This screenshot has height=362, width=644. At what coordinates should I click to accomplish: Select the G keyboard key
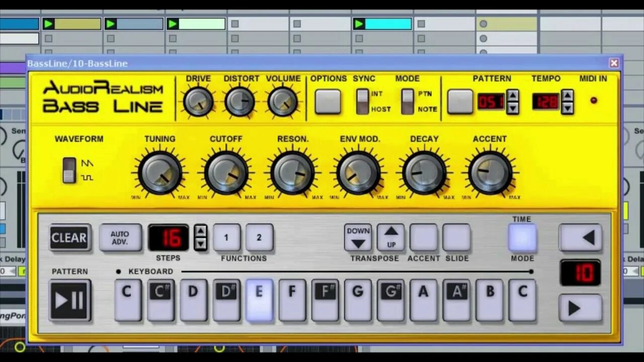coord(358,300)
